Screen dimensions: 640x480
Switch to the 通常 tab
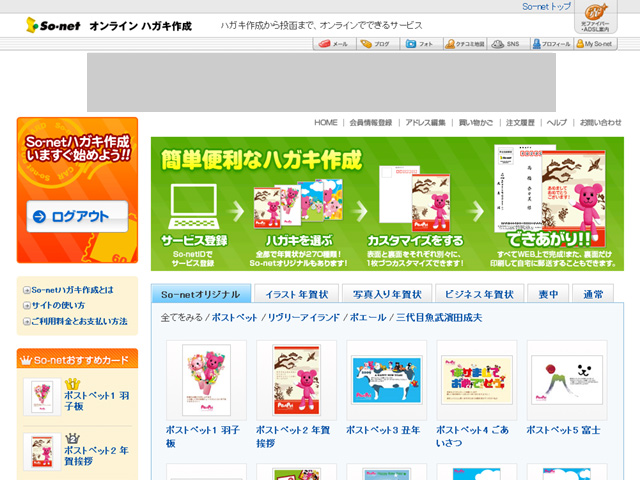coord(593,294)
